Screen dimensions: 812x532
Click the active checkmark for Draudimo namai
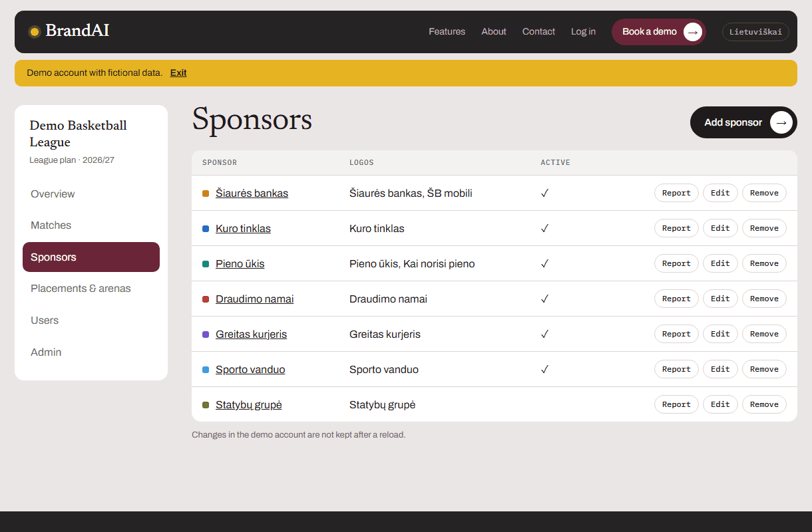tap(544, 299)
